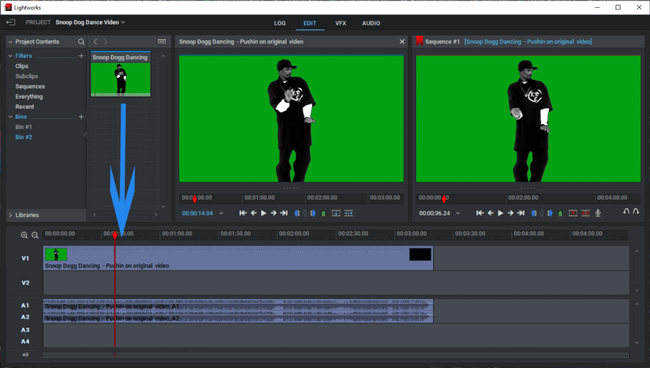This screenshot has width=650, height=368.
Task: Go back in bin navigation history
Action: 95,42
